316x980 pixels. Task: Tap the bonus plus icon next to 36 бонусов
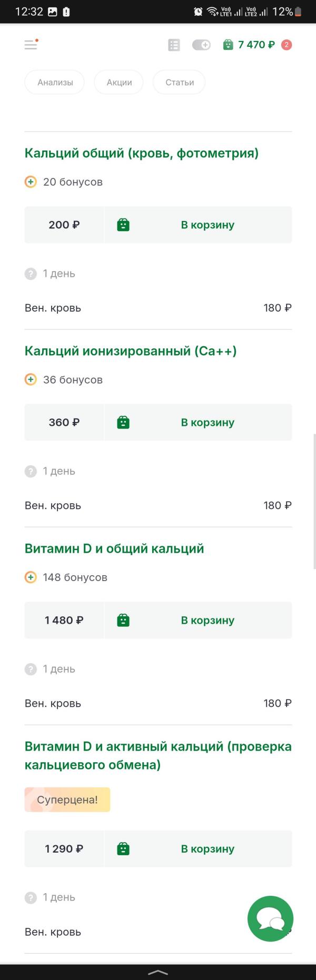pos(31,379)
